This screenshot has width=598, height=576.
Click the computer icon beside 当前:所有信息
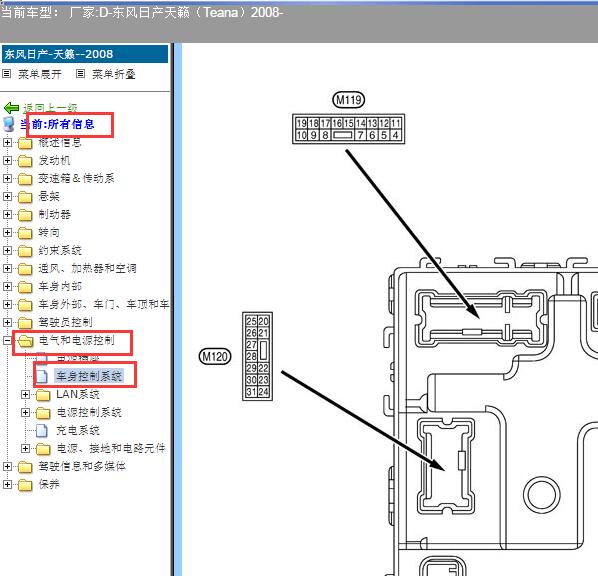click(8, 124)
